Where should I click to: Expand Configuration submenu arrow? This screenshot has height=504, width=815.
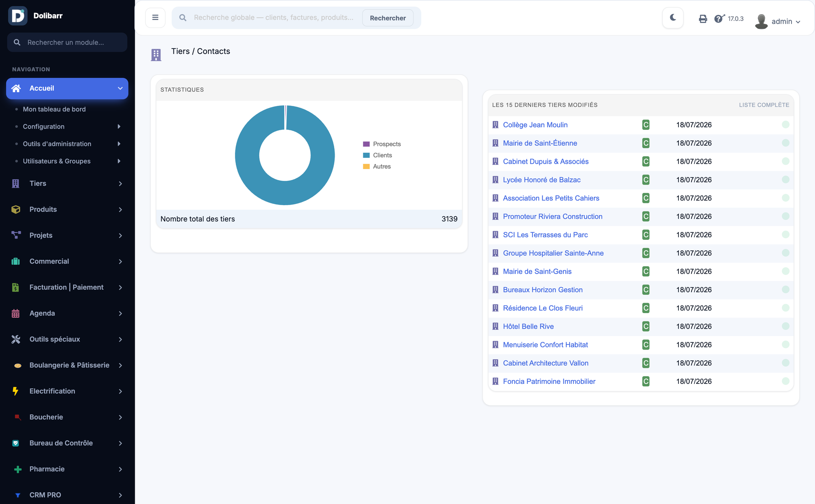click(119, 126)
